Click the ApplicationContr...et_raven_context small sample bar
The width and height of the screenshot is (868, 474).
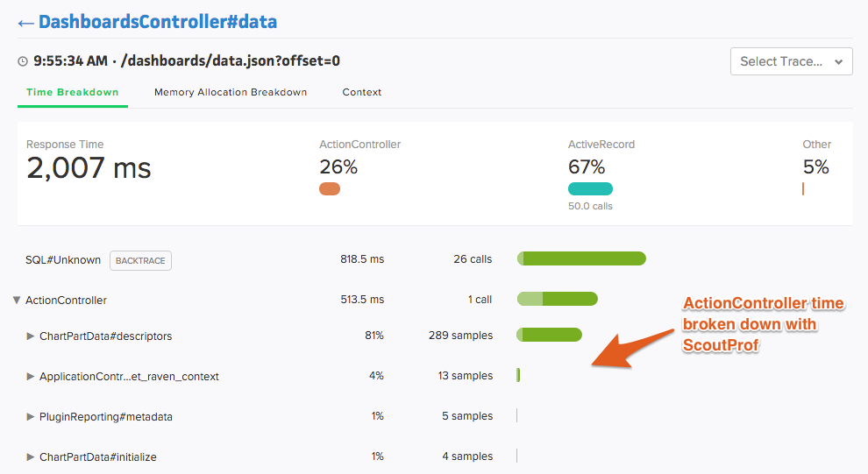pyautogui.click(x=518, y=375)
